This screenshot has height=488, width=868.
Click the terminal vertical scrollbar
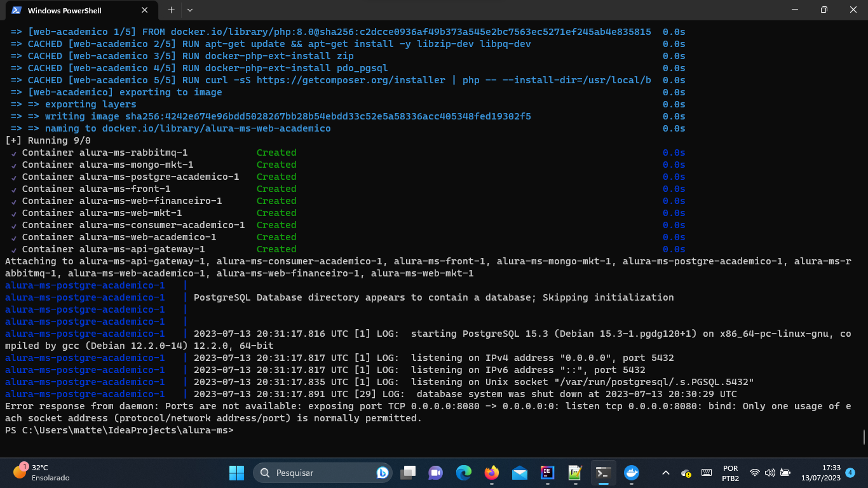(x=864, y=437)
